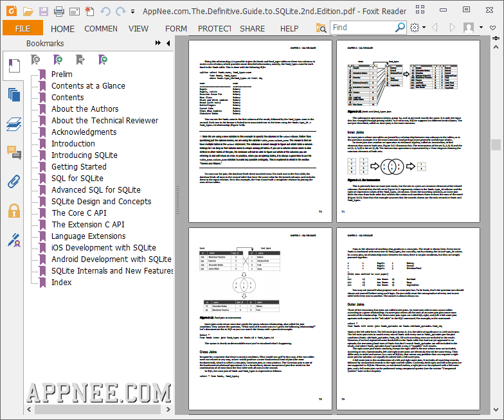Image resolution: width=504 pixels, height=420 pixels.
Task: Jump to Introducing SQLite bookmark
Action: click(84, 155)
